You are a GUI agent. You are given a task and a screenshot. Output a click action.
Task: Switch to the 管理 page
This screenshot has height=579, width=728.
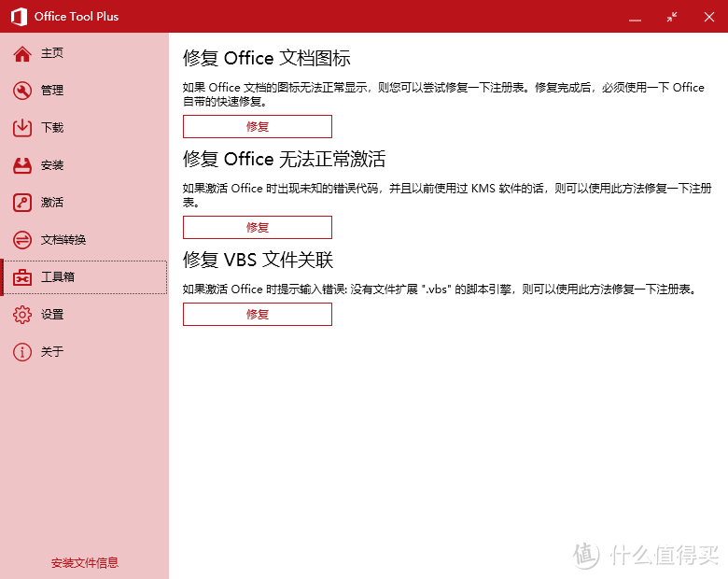[x=85, y=91]
